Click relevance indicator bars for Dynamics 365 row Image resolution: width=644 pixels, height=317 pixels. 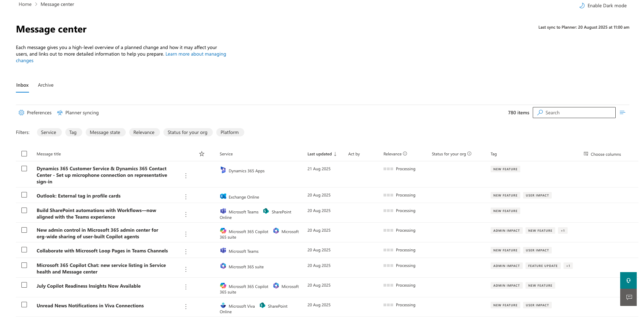388,169
